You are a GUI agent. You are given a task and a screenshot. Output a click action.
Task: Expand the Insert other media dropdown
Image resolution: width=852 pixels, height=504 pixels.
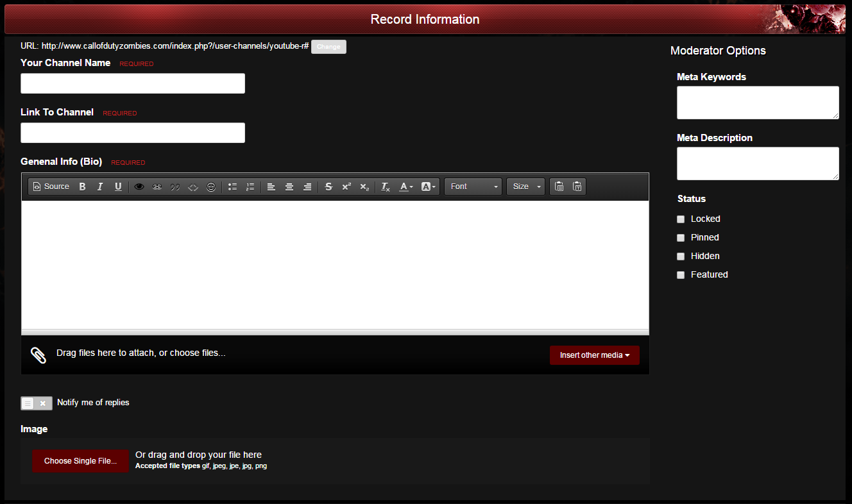coord(595,355)
